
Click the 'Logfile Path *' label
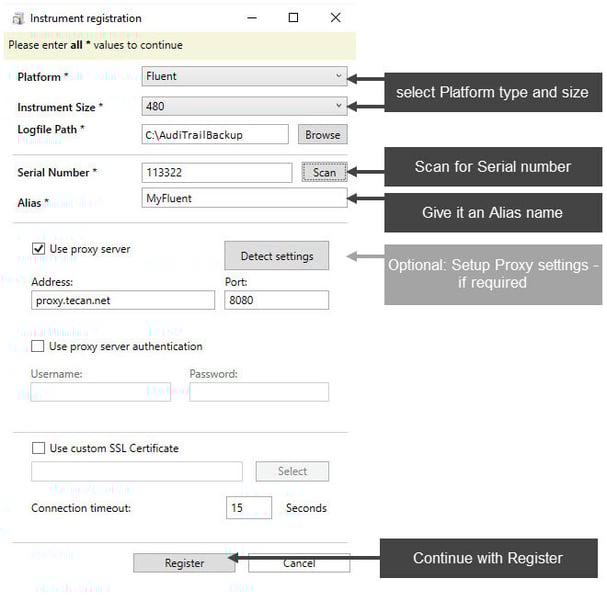coord(51,129)
